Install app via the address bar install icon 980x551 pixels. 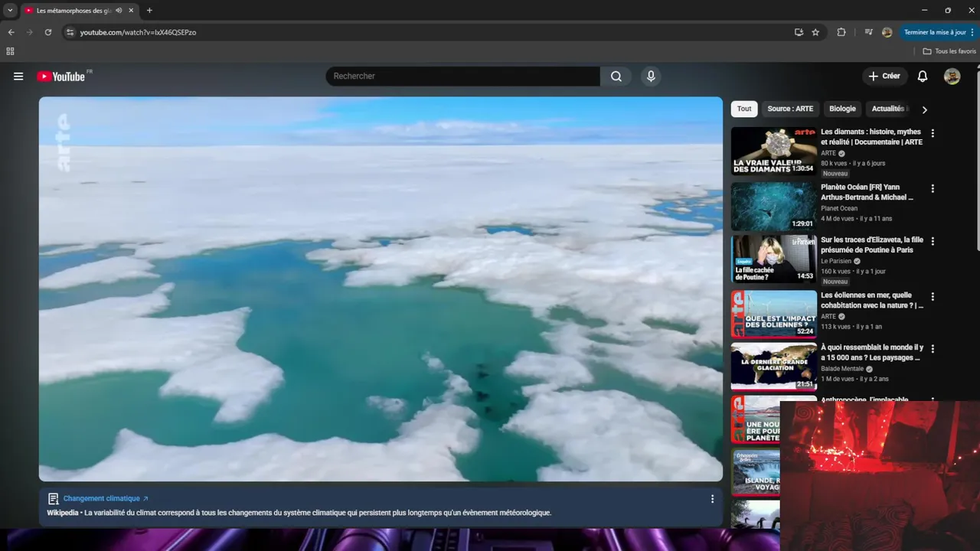pos(799,32)
